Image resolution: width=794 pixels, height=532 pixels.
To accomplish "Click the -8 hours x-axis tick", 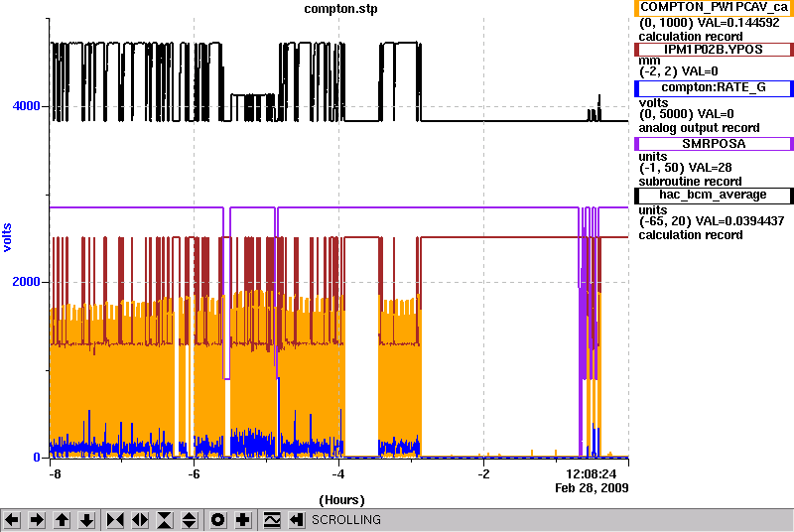I will tap(55, 474).
